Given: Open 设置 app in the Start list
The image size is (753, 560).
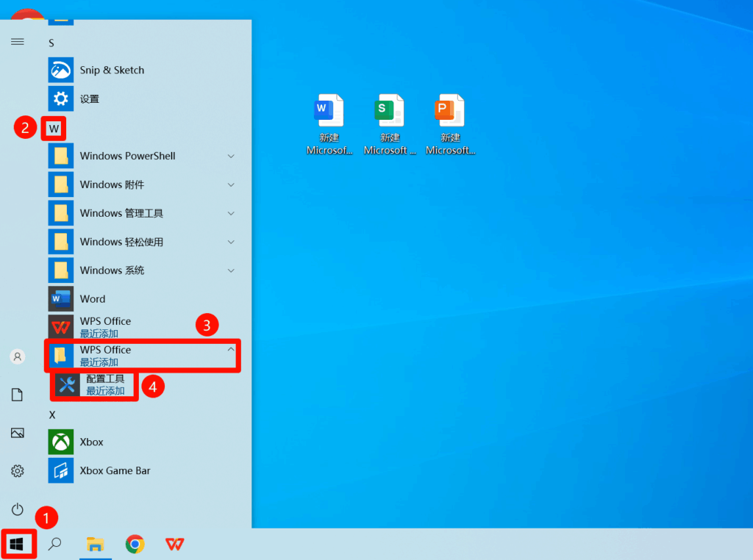Looking at the screenshot, I should click(89, 99).
